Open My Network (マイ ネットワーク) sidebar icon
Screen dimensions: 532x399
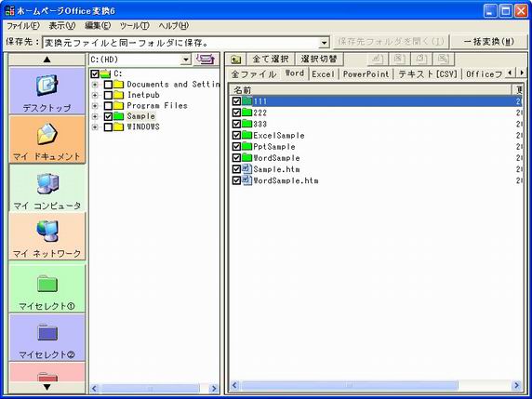click(x=47, y=232)
